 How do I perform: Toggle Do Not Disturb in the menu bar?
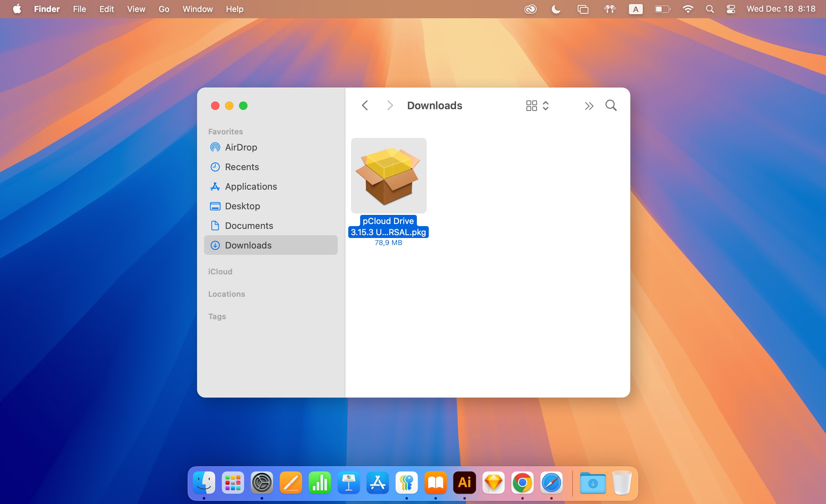555,9
